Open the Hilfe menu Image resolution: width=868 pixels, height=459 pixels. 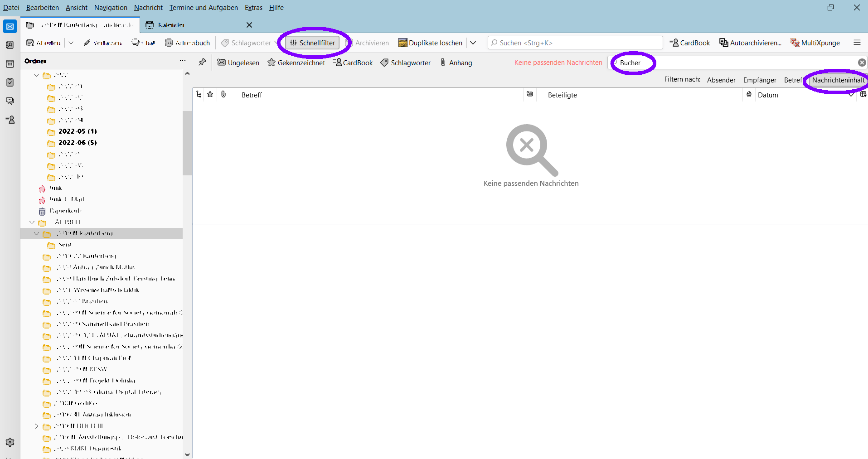276,8
